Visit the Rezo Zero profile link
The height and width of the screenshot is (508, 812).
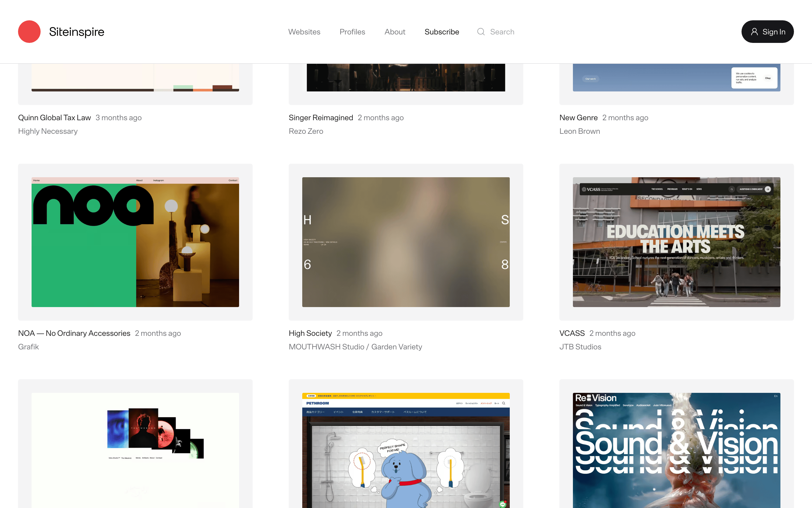click(x=306, y=131)
